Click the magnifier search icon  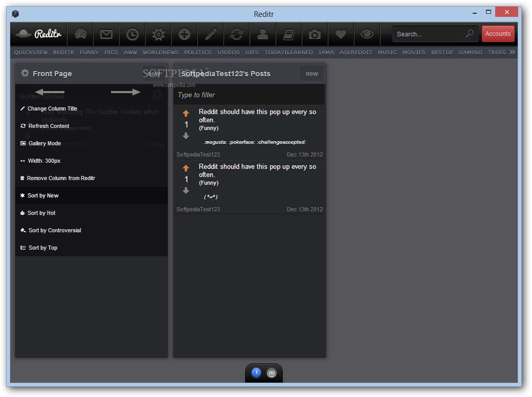(470, 33)
